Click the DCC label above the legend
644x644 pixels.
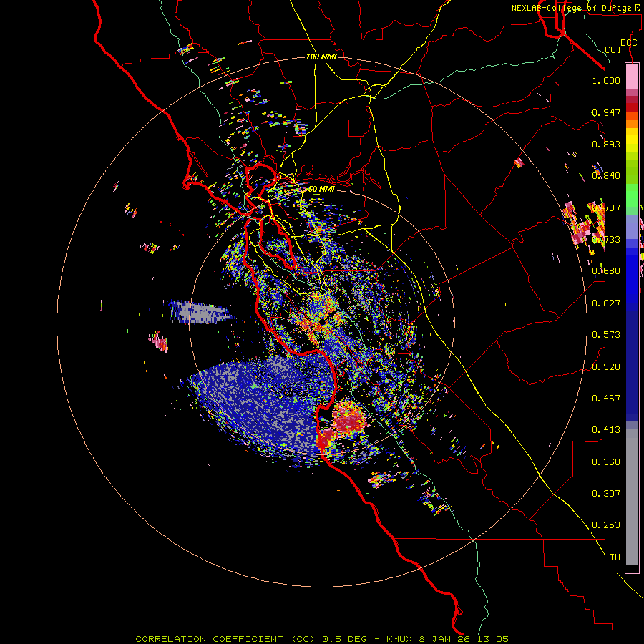click(x=628, y=43)
